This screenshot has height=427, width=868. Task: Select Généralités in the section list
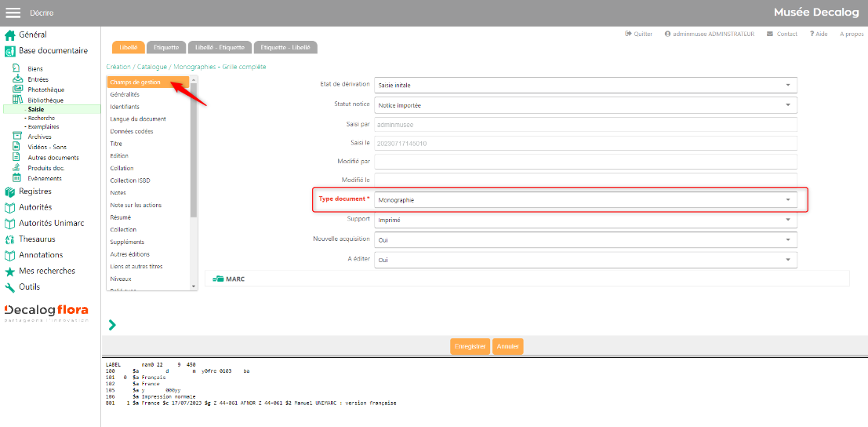point(125,94)
